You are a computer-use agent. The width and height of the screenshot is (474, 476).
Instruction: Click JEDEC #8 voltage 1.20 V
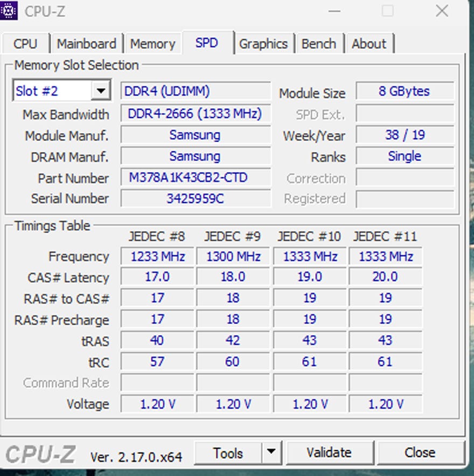[157, 404]
